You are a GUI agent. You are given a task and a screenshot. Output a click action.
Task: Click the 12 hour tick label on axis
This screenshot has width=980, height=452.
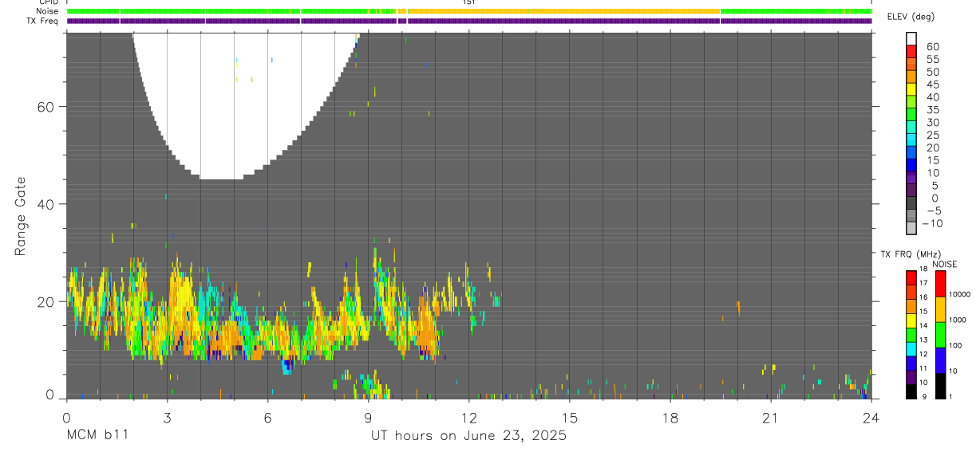click(468, 417)
